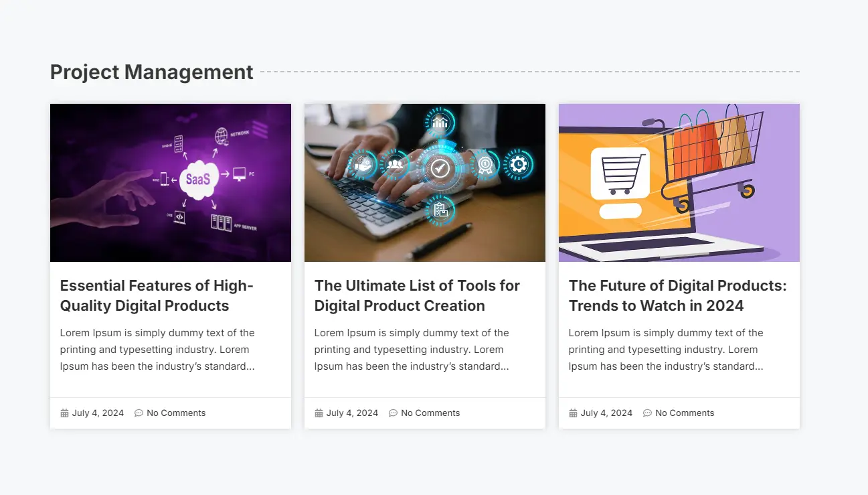Open Essential Features of High-Quality Digital Products
The image size is (868, 495).
click(157, 295)
